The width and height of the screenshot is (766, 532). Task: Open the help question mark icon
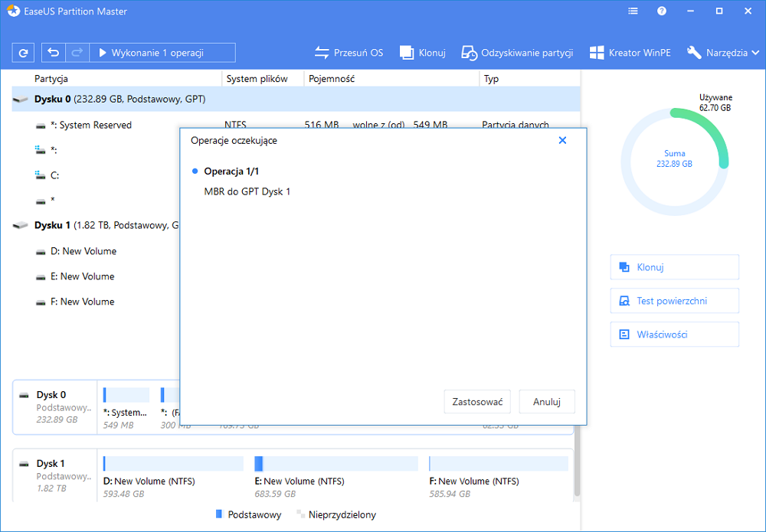point(662,11)
